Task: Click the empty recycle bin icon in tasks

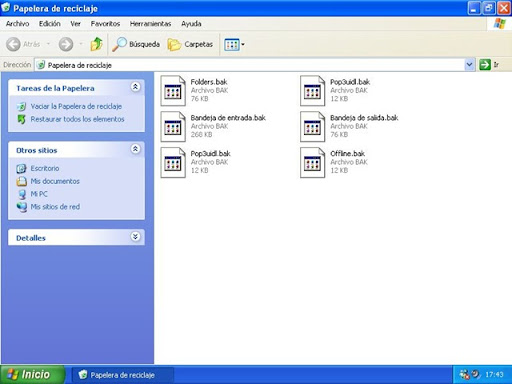Action: pyautogui.click(x=22, y=106)
